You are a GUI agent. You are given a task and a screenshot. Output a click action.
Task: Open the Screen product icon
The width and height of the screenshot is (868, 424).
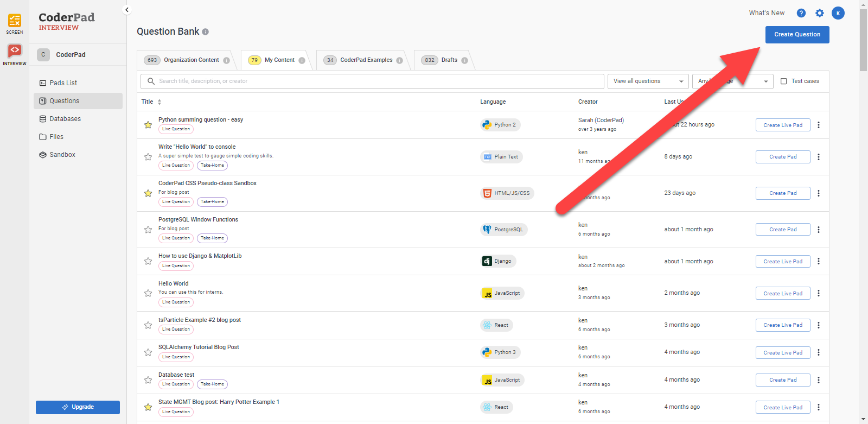[15, 22]
